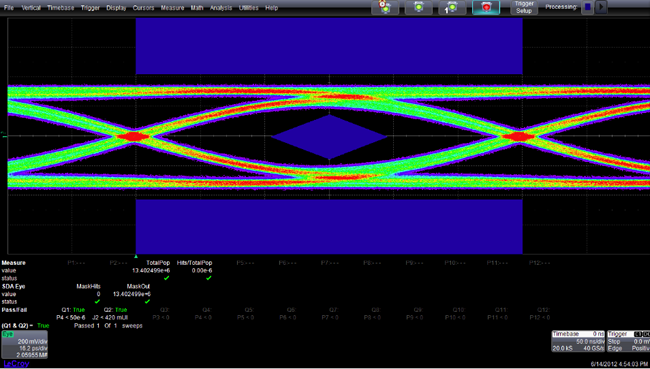Open the Trigger descriptor box
The width and height of the screenshot is (650, 369).
(628, 341)
